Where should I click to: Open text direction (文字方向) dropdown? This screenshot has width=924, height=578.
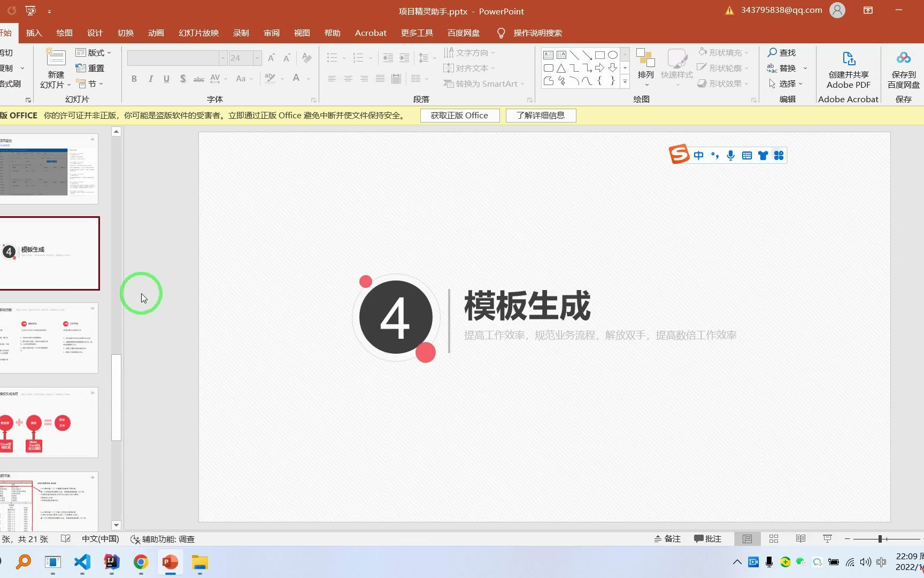(469, 52)
